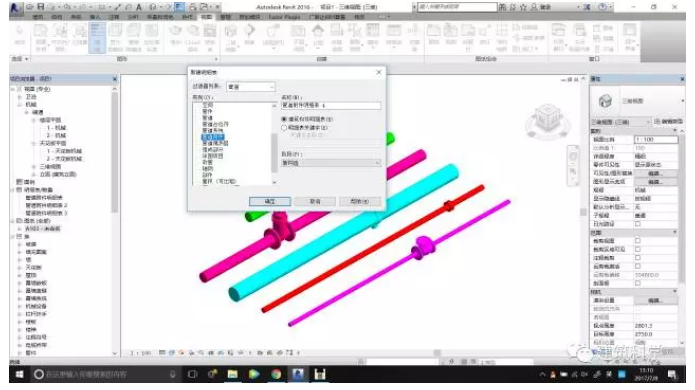
Task: Switch to the 建筑 ribbon tab
Action: tap(38, 17)
